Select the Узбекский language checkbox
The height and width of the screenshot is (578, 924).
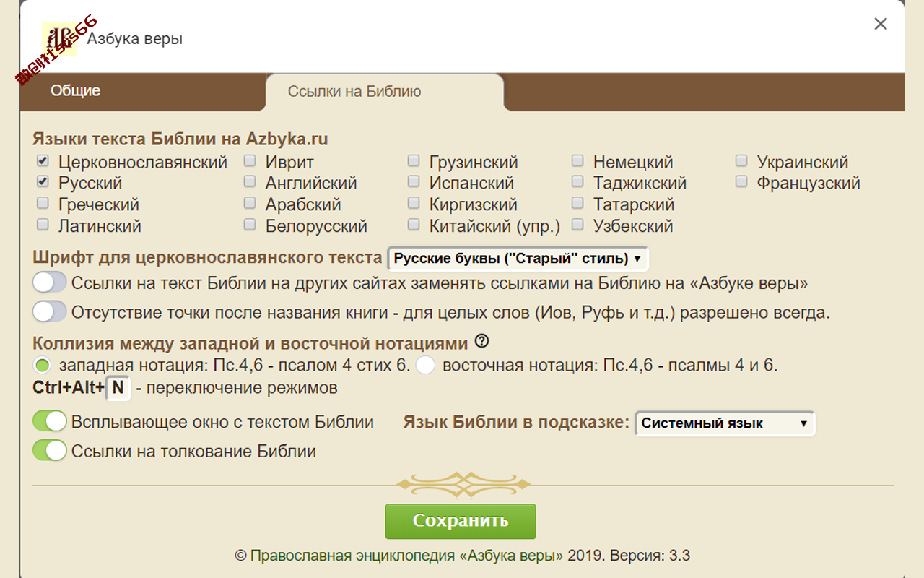(x=577, y=225)
